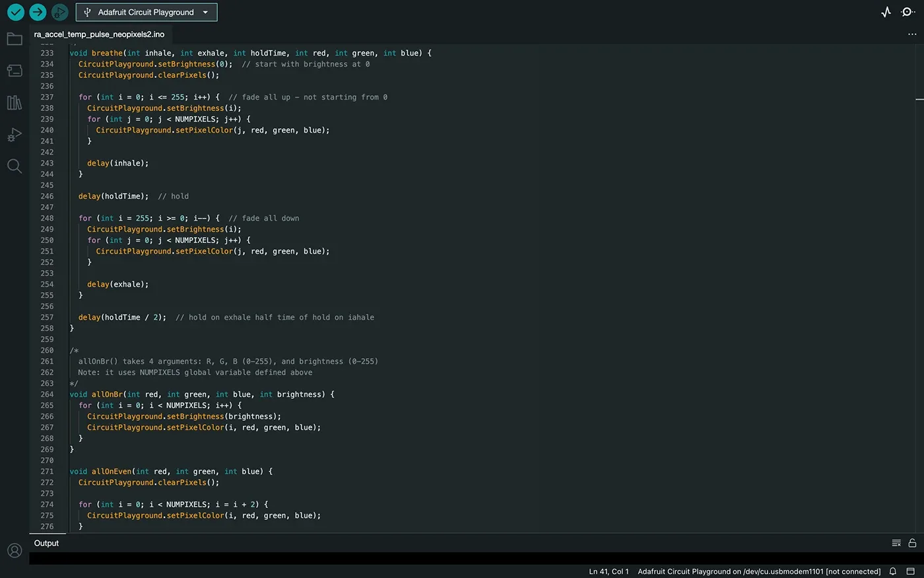
Task: Click line number 233 in the gutter
Action: (47, 53)
